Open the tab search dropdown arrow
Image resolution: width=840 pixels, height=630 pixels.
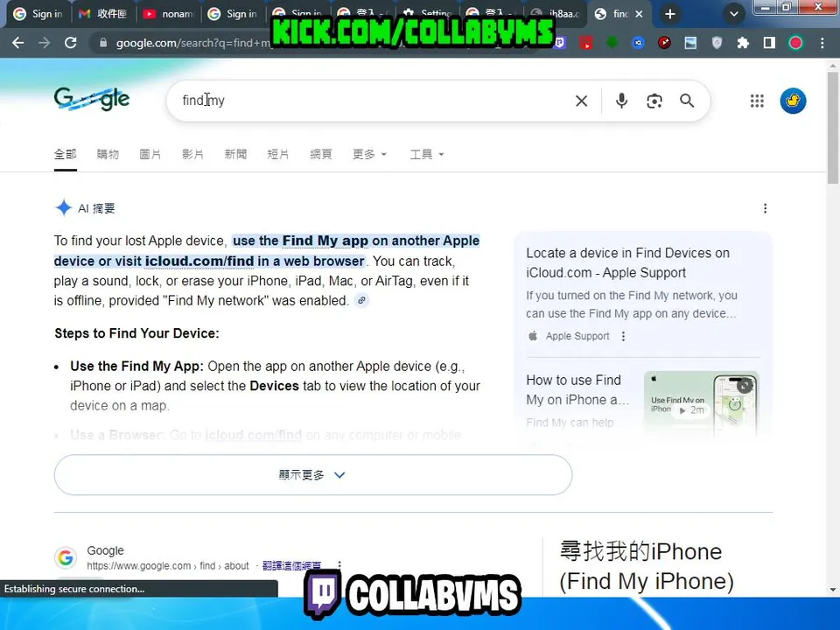point(734,14)
